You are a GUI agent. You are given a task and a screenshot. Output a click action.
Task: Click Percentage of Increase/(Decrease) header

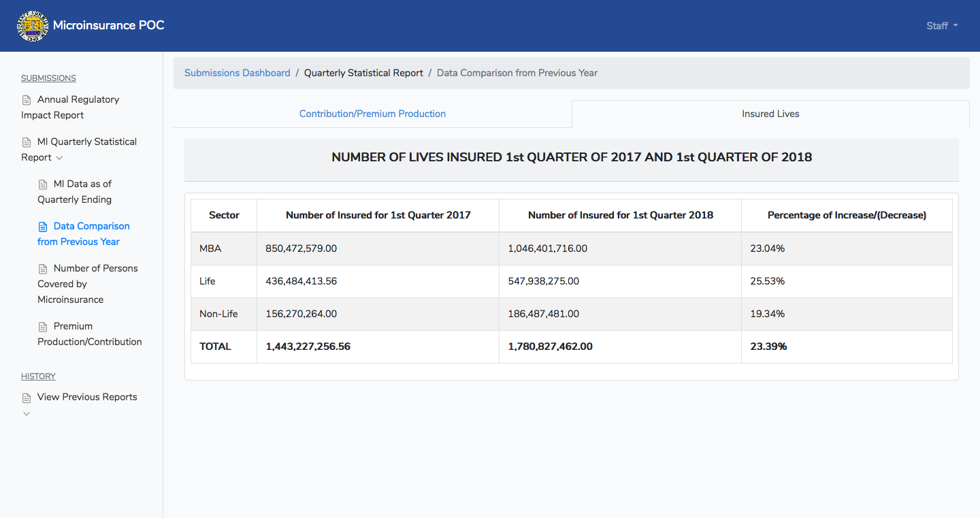coord(847,215)
